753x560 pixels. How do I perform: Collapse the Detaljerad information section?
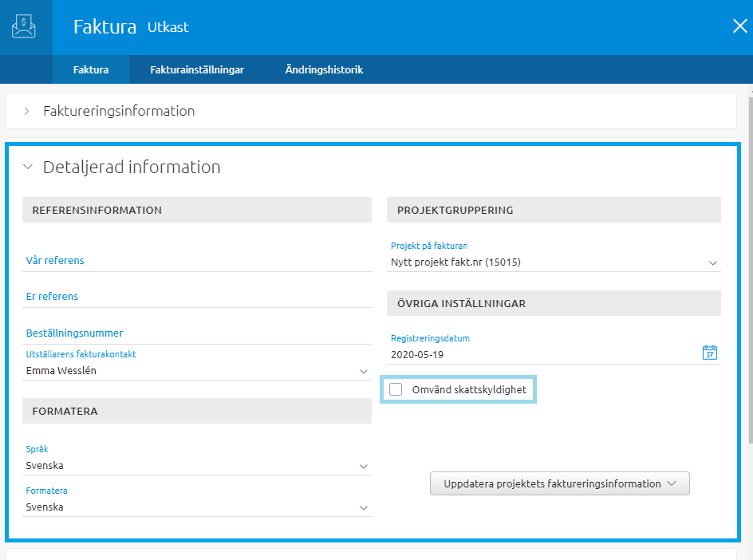click(x=28, y=168)
